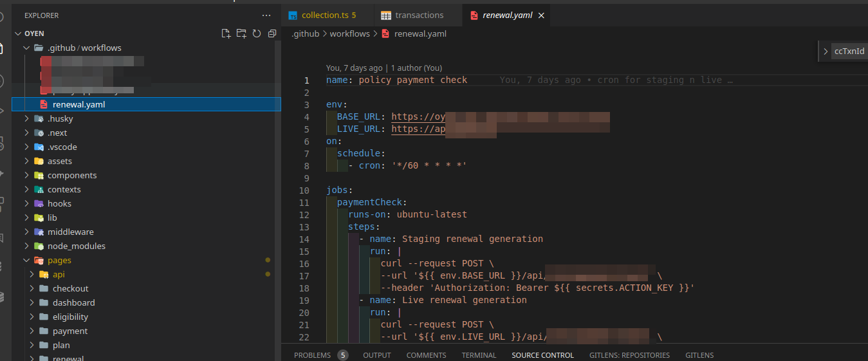Screen dimensions: 868x361
Task: Select renewal.yaml in the file tree
Action: coord(78,104)
